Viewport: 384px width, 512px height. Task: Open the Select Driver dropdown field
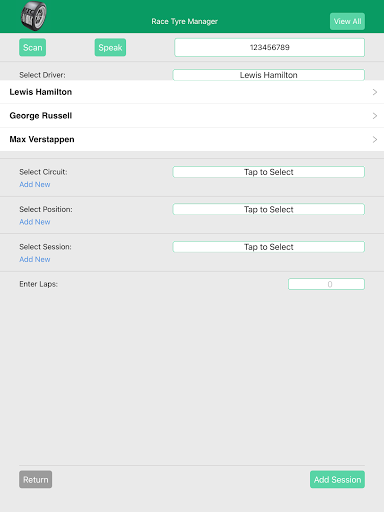269,75
